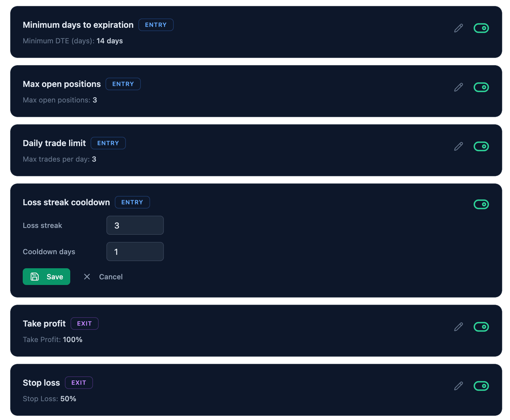Viewport: 510px width, 420px height.
Task: Toggle the Daily trade limit switch
Action: [481, 146]
